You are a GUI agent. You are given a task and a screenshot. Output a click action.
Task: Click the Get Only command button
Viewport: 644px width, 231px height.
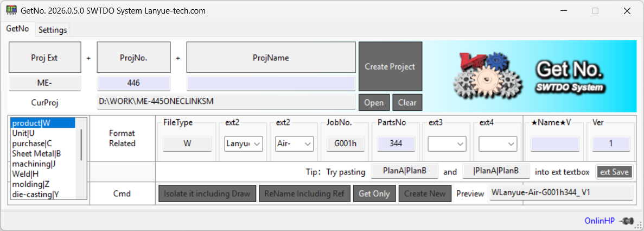click(374, 193)
